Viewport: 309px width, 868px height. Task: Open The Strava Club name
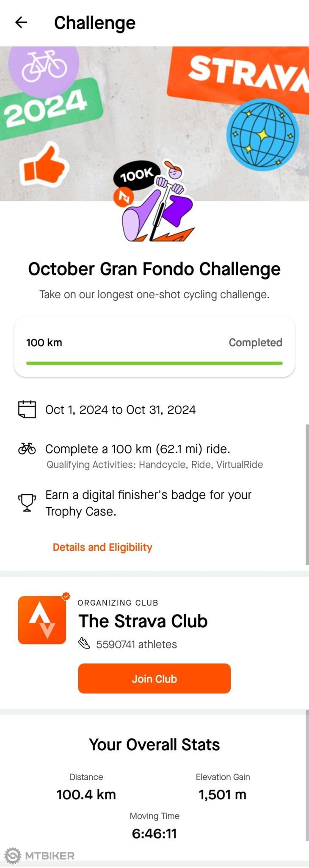tap(143, 621)
